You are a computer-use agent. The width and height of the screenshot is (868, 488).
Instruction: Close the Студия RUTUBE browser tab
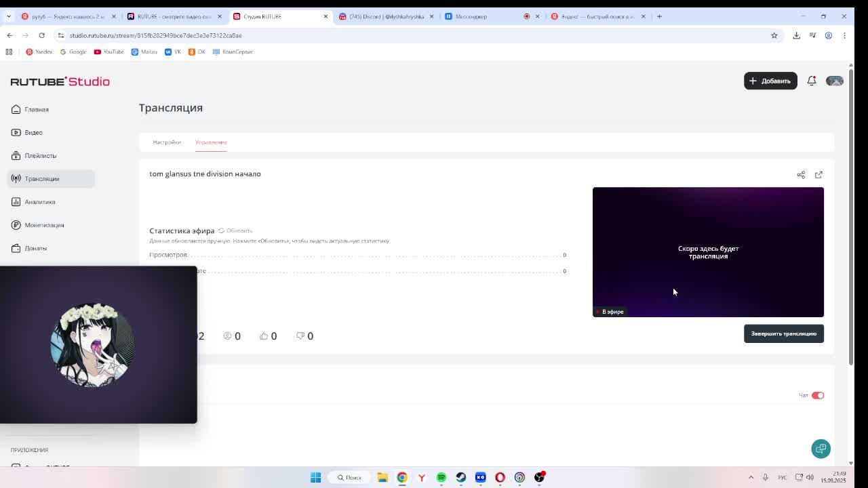(325, 16)
